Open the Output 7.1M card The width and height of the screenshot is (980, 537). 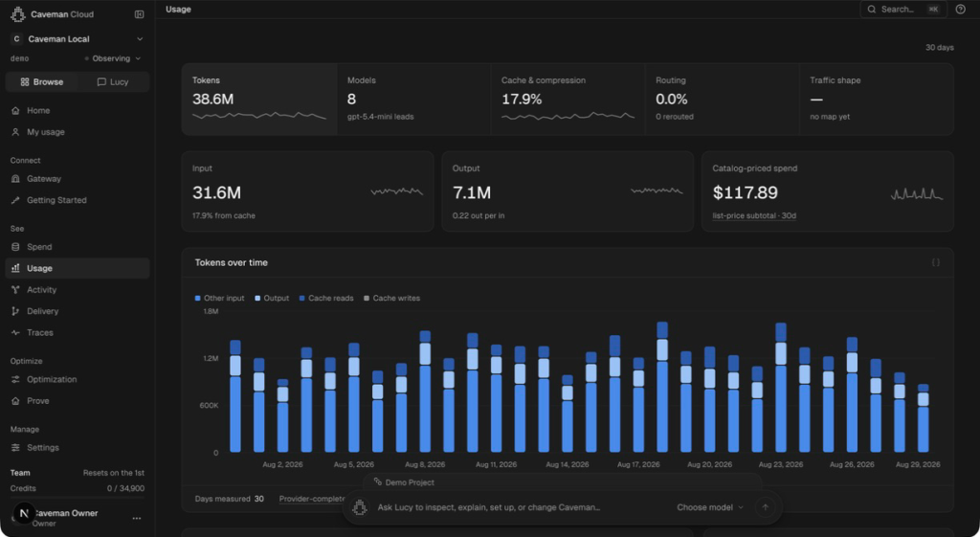click(x=568, y=191)
